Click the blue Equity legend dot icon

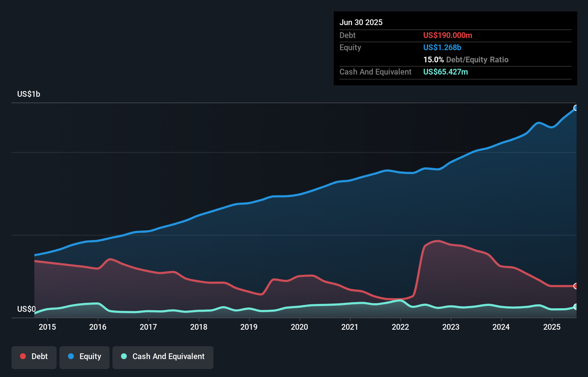pos(71,356)
